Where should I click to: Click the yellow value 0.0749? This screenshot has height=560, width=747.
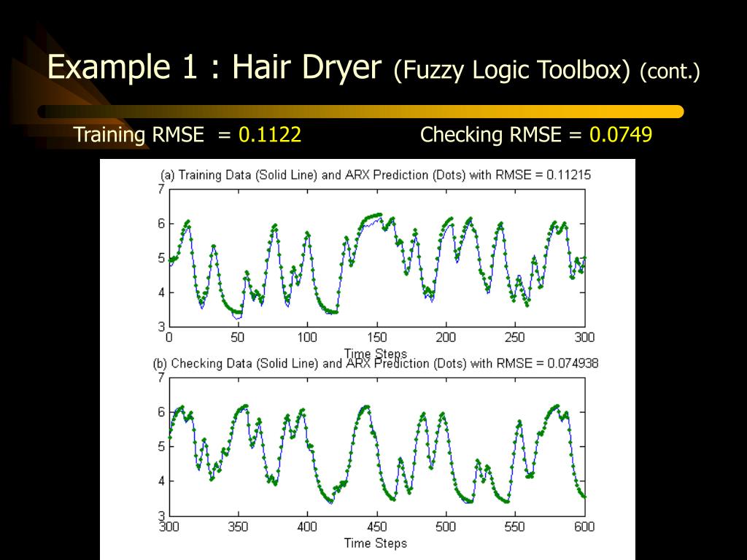click(x=621, y=135)
